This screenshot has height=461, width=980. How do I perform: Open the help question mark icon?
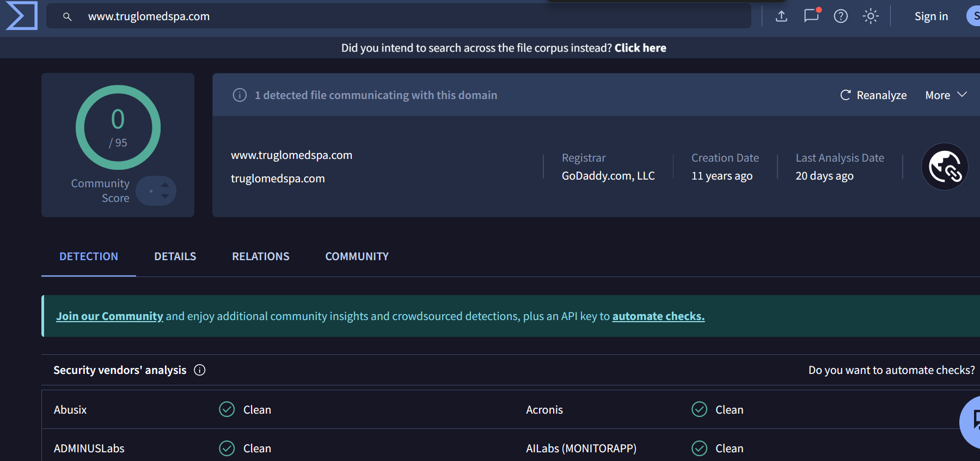pos(841,16)
